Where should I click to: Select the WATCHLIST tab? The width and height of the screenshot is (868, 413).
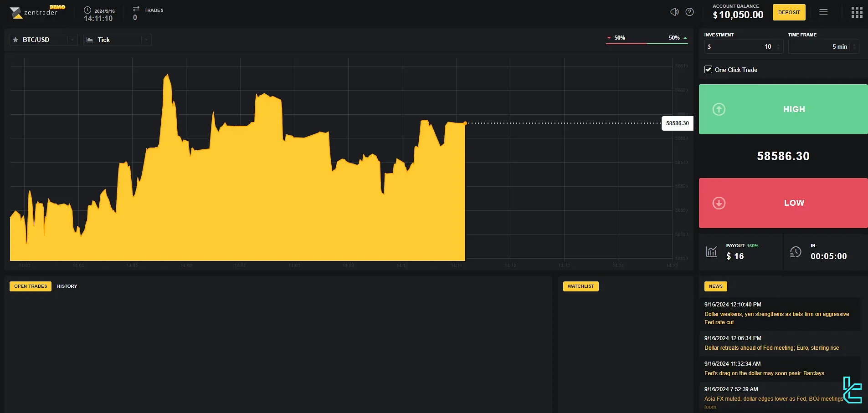point(581,286)
